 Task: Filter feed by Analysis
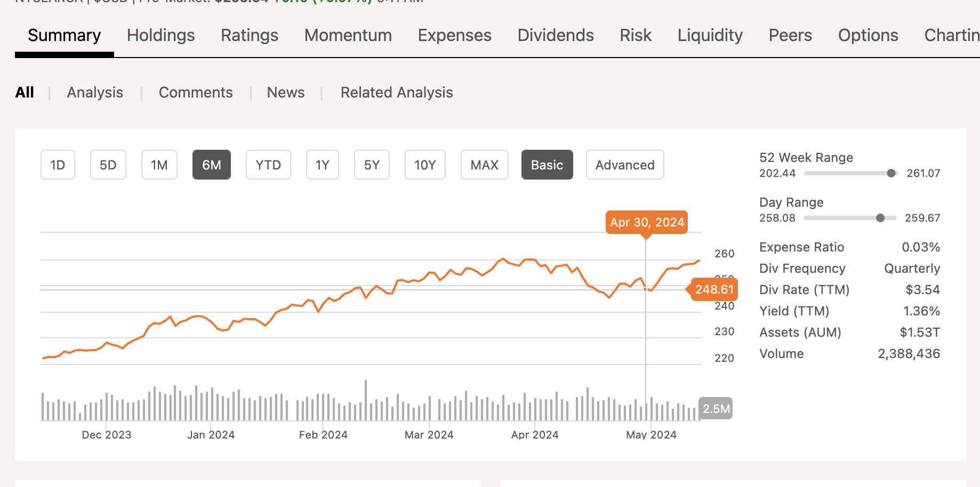click(95, 93)
